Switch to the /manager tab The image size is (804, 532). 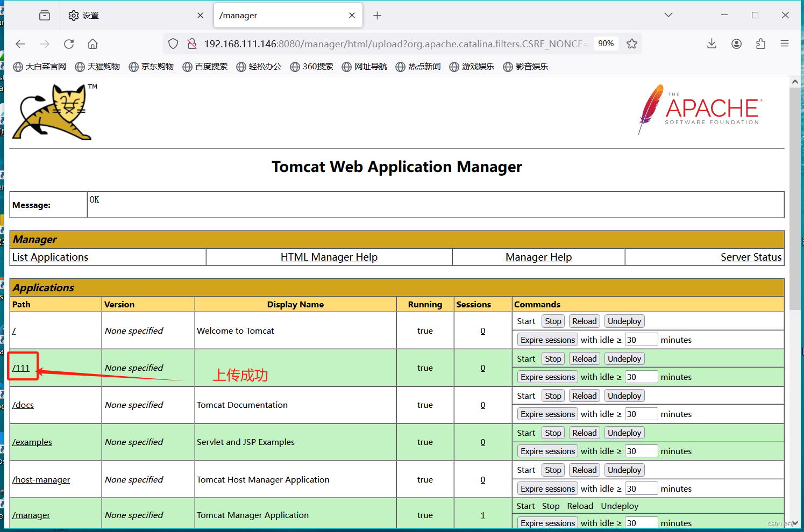[288, 16]
